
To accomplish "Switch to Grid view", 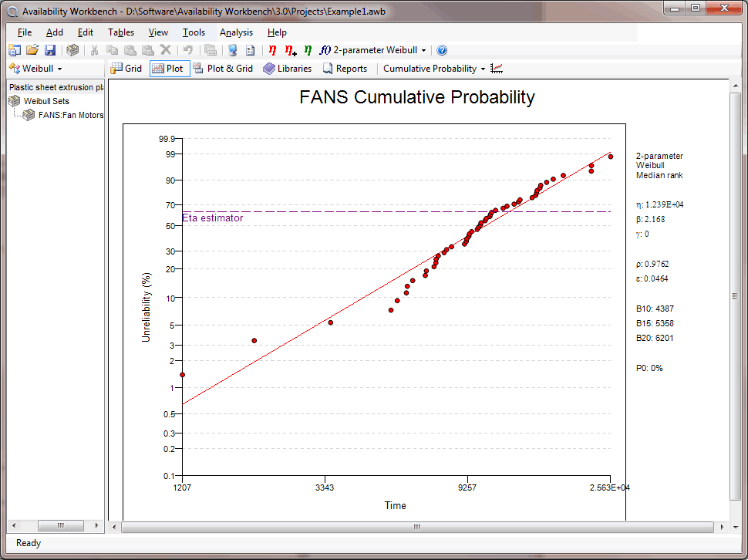I will point(127,69).
